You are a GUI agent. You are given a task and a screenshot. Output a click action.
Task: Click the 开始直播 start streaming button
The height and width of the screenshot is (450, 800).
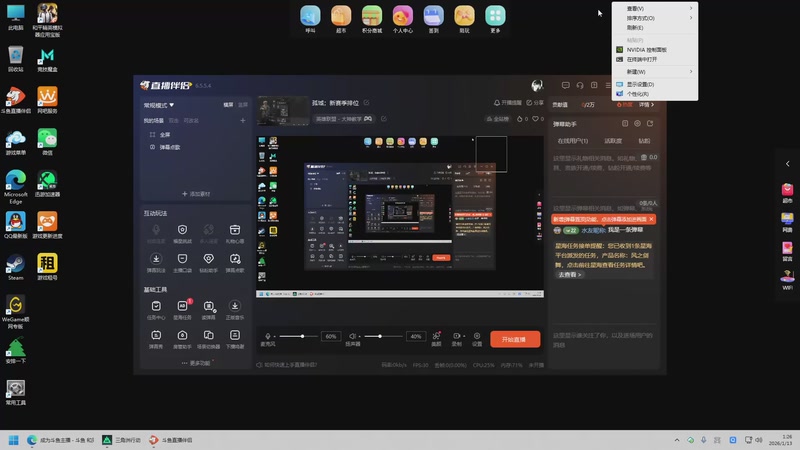click(x=515, y=339)
